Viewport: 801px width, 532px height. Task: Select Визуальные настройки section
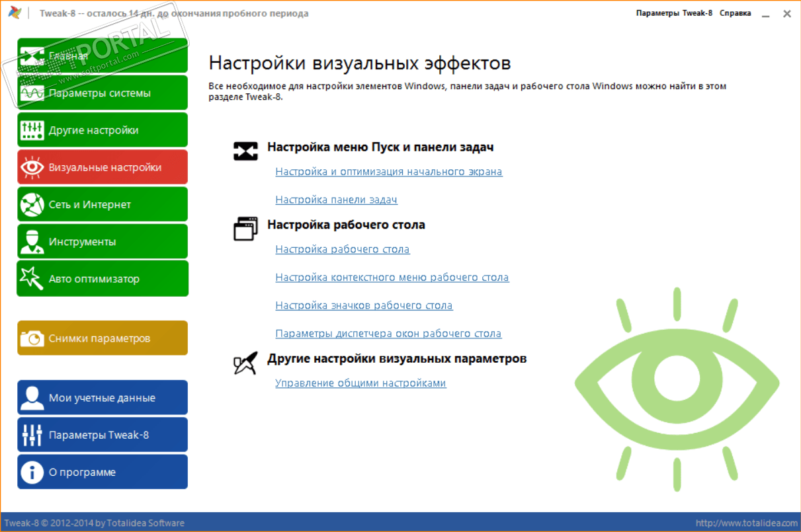point(103,167)
